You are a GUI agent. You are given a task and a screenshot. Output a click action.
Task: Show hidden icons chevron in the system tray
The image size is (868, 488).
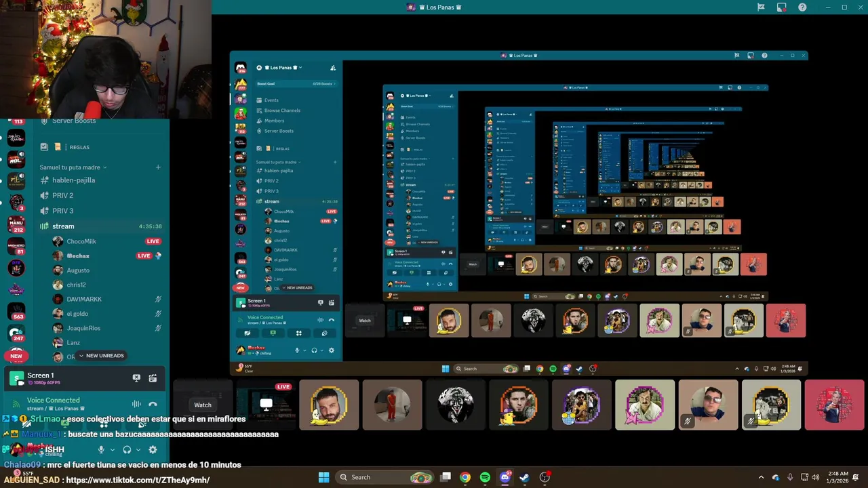pos(761,477)
